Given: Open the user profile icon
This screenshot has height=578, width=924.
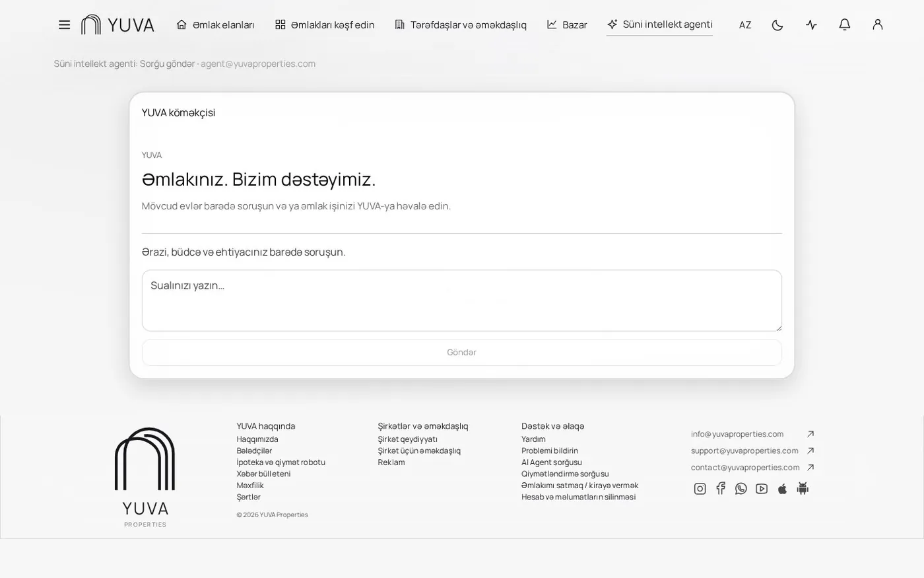Looking at the screenshot, I should pyautogui.click(x=877, y=24).
